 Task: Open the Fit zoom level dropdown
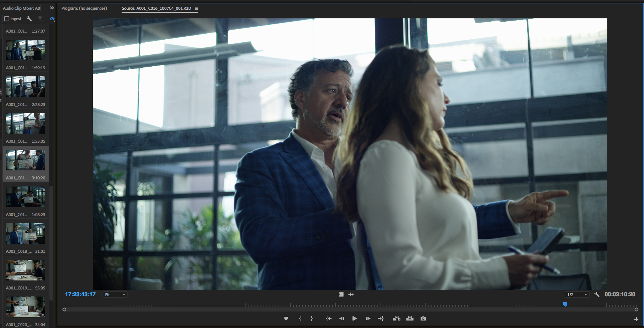pos(115,295)
